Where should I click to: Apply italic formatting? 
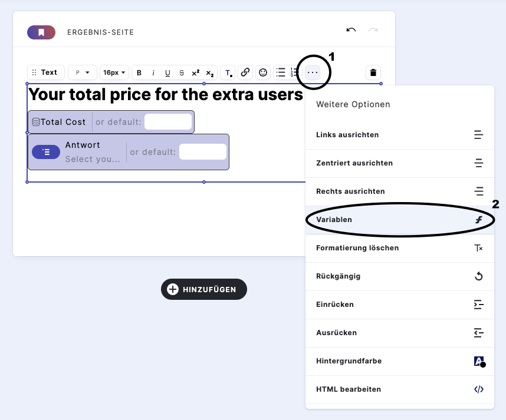point(153,72)
